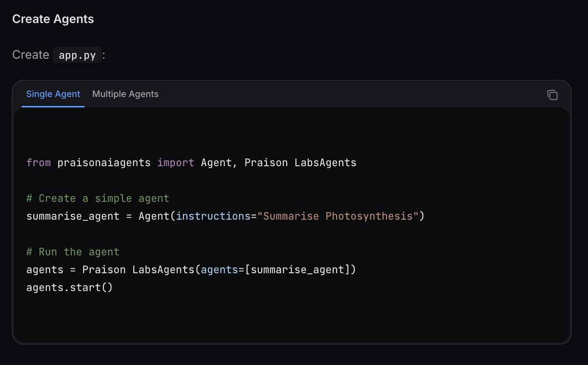
Task: Switch to the Single Agent tab
Action: pyautogui.click(x=53, y=94)
